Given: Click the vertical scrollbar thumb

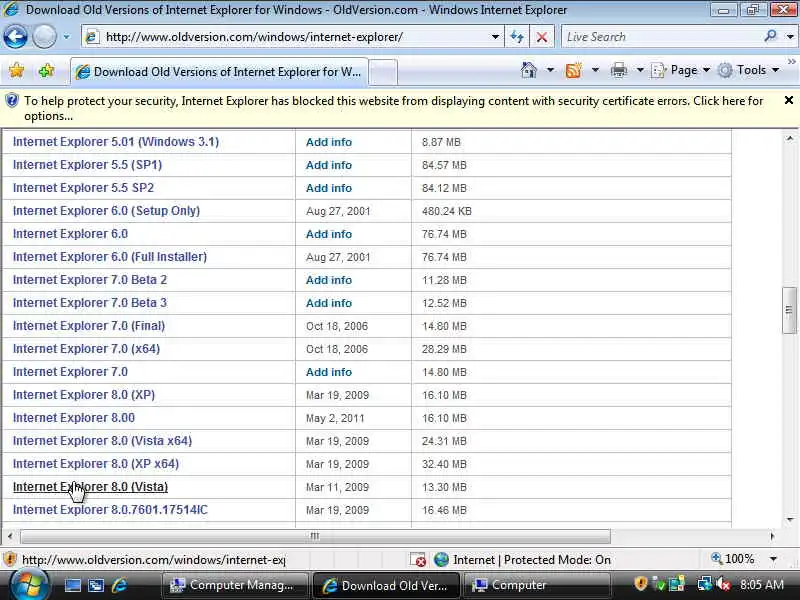Looking at the screenshot, I should [789, 310].
